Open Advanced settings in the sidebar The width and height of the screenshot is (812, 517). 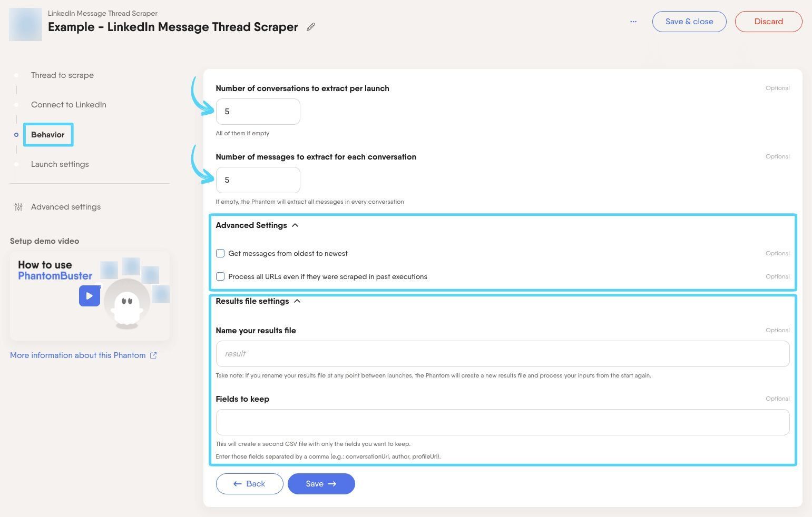pyautogui.click(x=66, y=207)
